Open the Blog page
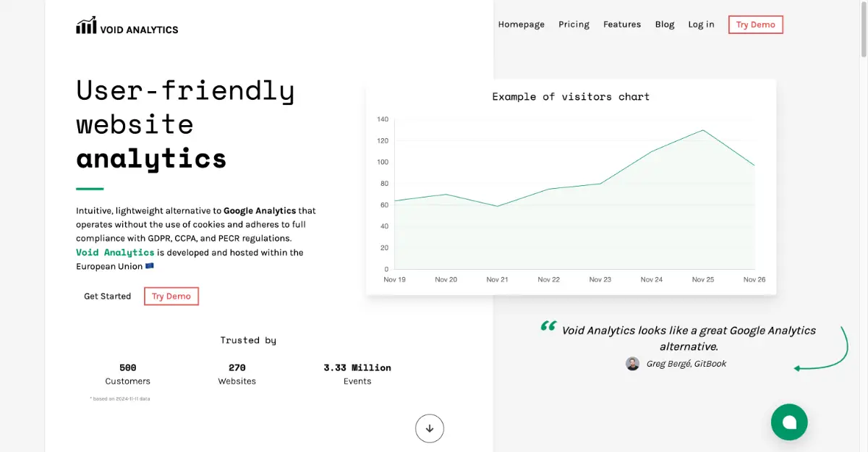This screenshot has height=452, width=868. coord(664,24)
